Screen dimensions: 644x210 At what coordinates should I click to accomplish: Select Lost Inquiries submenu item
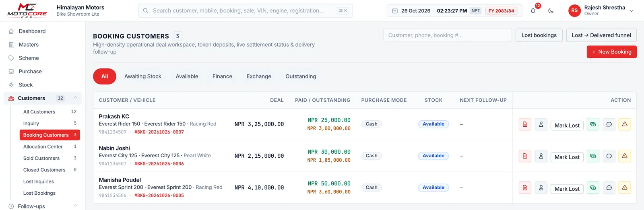coord(50,182)
